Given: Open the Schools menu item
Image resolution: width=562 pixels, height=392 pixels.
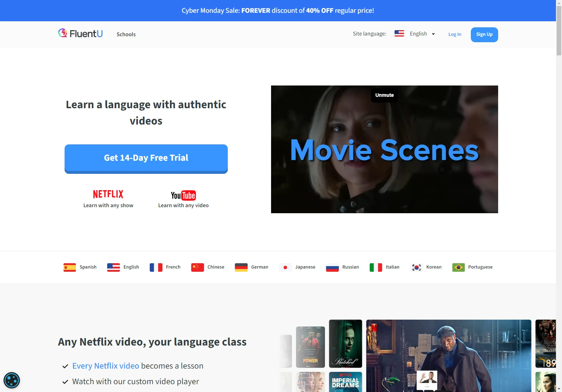Looking at the screenshot, I should (126, 34).
